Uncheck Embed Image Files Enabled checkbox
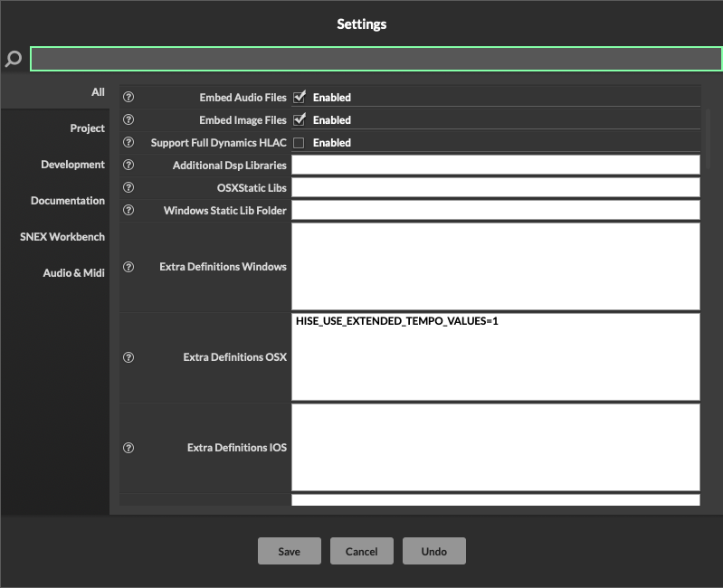The height and width of the screenshot is (588, 723). [300, 119]
